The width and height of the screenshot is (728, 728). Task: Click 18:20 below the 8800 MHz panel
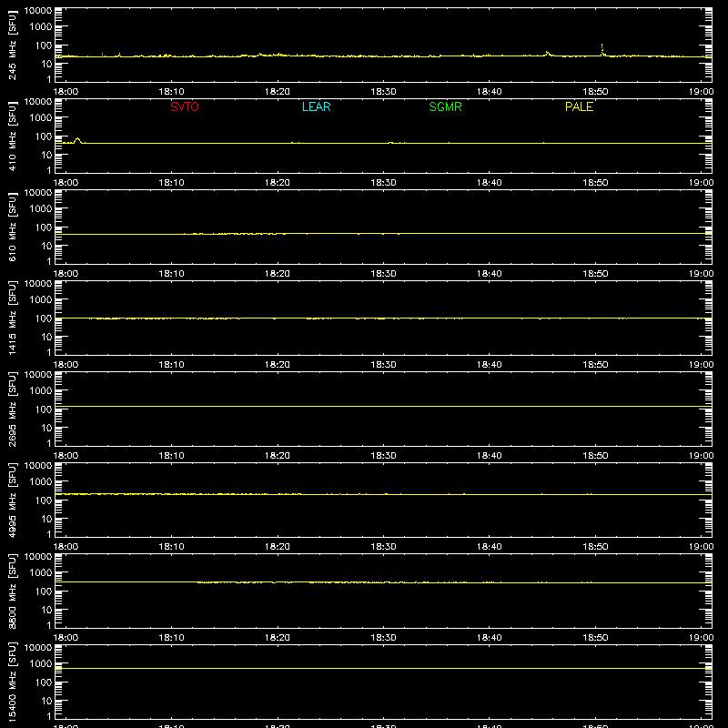[278, 638]
